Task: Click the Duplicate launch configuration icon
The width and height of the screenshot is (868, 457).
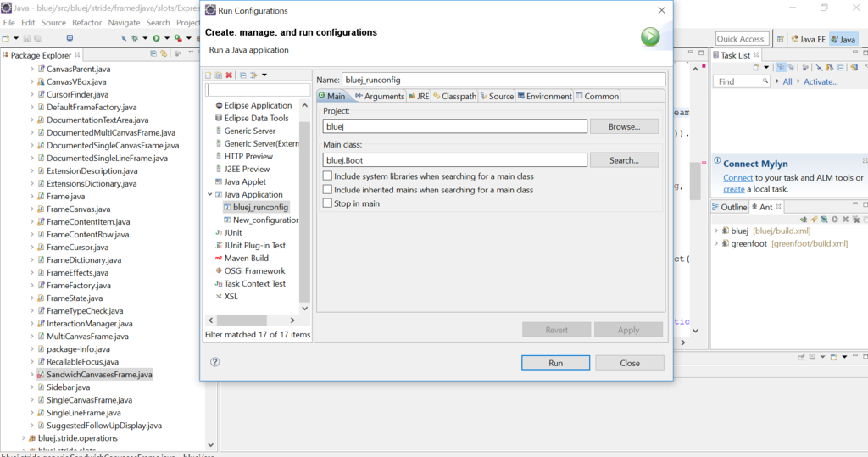Action: point(219,75)
